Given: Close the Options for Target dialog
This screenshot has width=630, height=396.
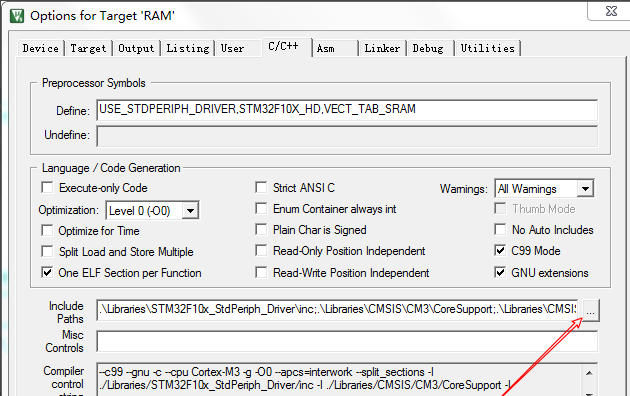Looking at the screenshot, I should [611, 11].
